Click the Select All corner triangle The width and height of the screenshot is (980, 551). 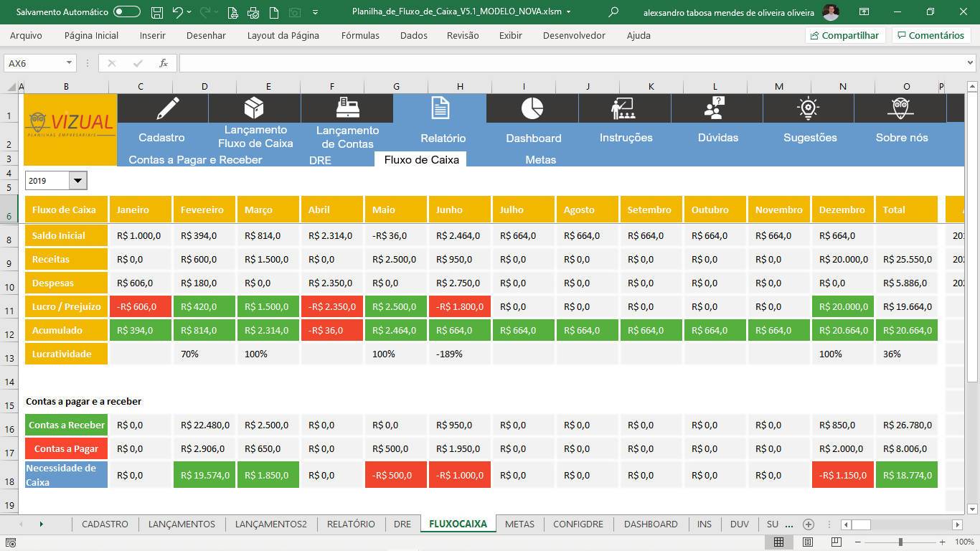point(11,87)
